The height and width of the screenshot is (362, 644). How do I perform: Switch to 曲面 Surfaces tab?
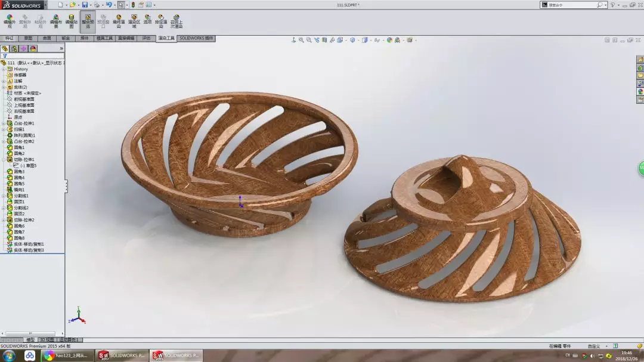(x=47, y=38)
